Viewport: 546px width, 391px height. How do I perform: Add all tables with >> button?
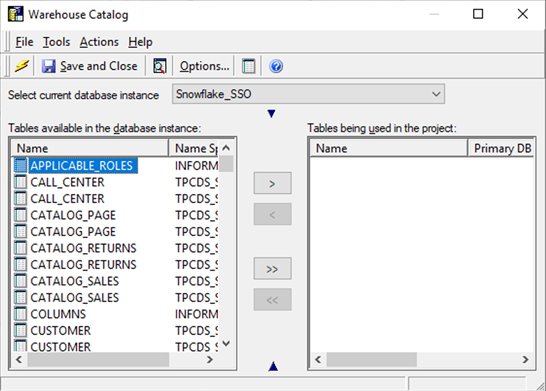click(272, 268)
